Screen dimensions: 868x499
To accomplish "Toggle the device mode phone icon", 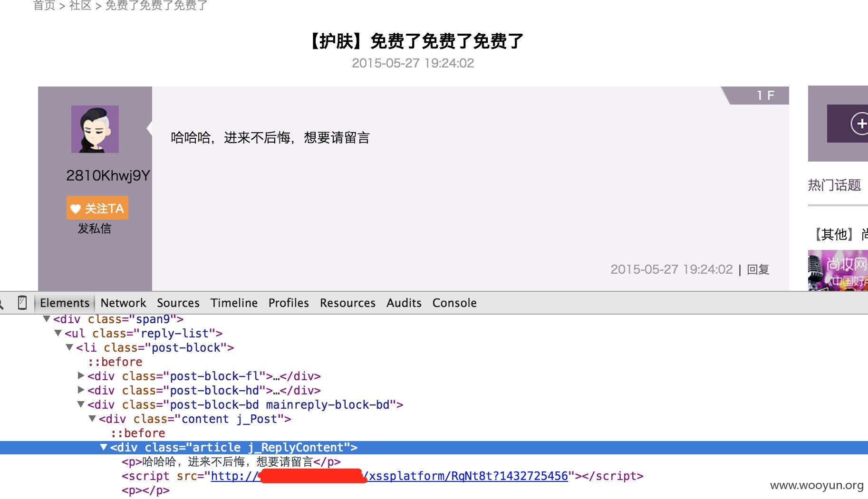I will 22,303.
